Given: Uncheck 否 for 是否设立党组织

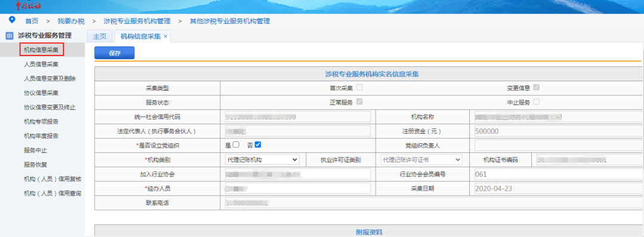Looking at the screenshot, I should pyautogui.click(x=258, y=145).
